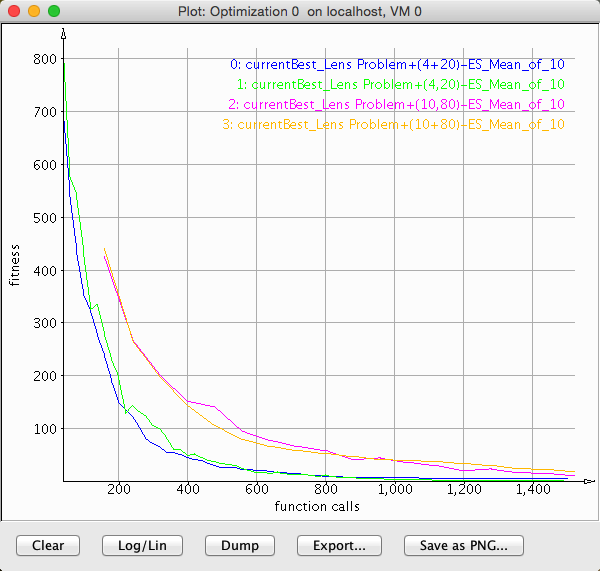The width and height of the screenshot is (600, 571).
Task: Click the 100 tick on y-axis
Action: (46, 428)
